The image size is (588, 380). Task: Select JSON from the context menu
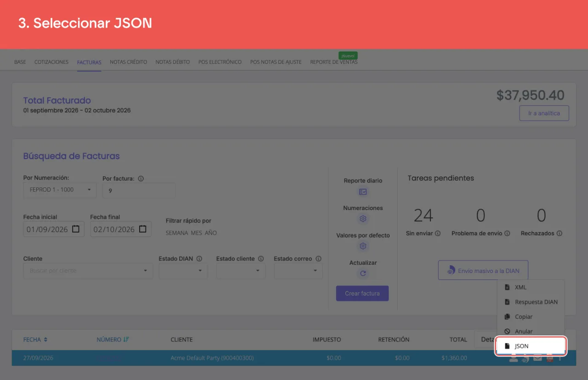tap(531, 346)
